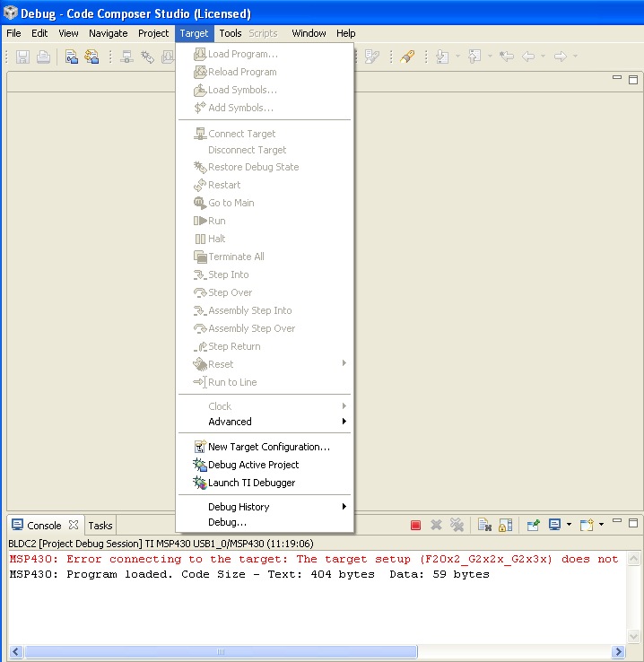Open the File menu

(13, 33)
